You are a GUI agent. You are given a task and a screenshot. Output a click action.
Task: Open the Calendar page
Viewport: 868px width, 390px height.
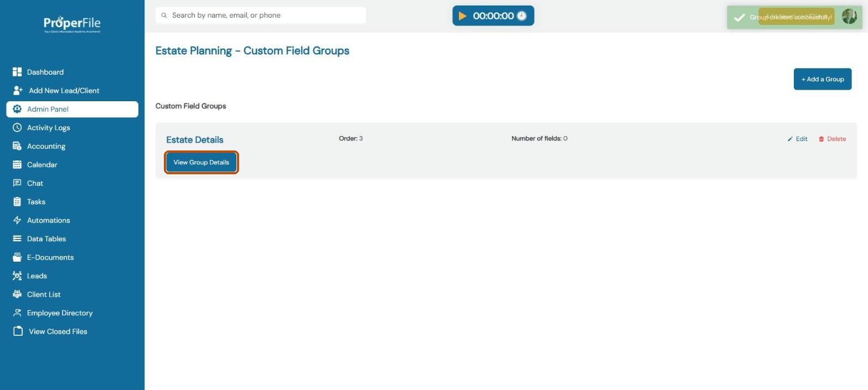(72, 164)
